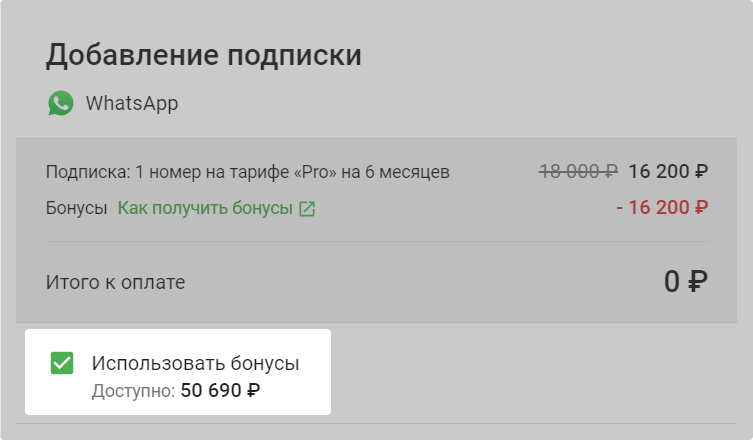This screenshot has width=753, height=440.
Task: Click the WhatsApp channel name text
Action: click(132, 103)
